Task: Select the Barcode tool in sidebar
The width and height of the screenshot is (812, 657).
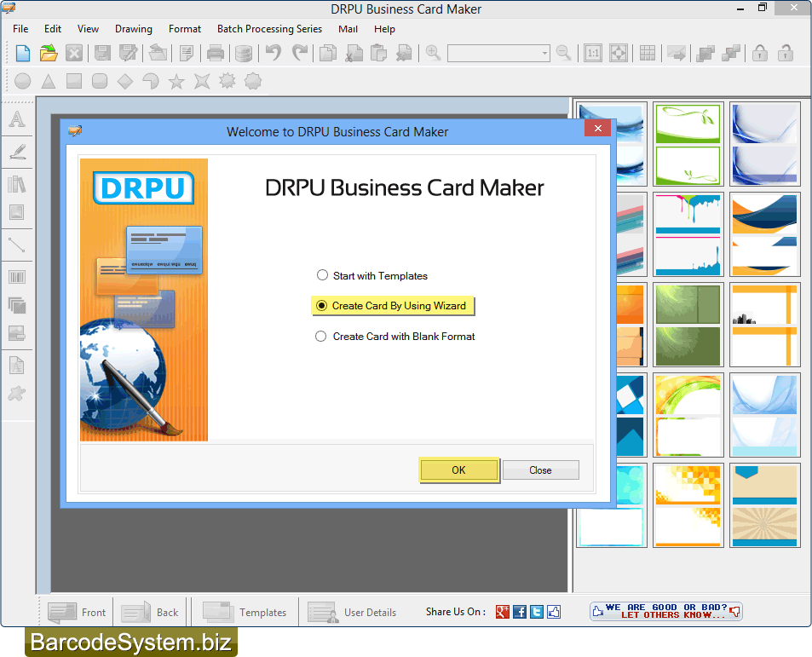Action: 17,277
